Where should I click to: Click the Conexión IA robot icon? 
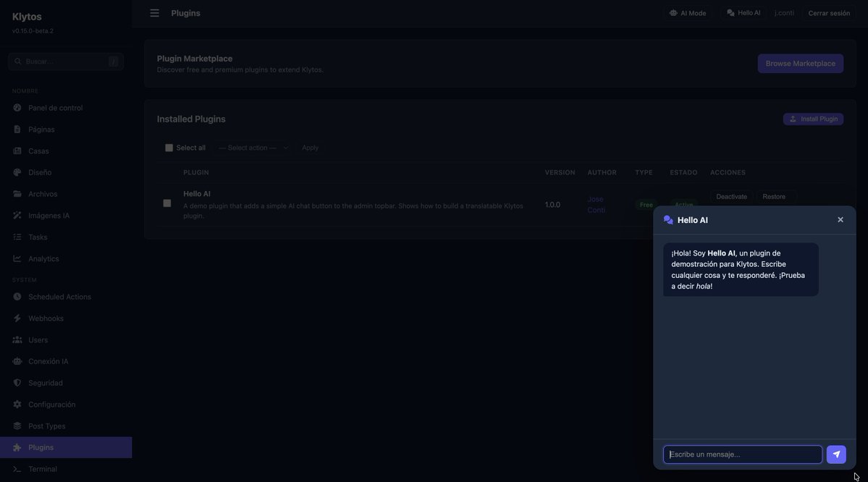click(x=17, y=361)
